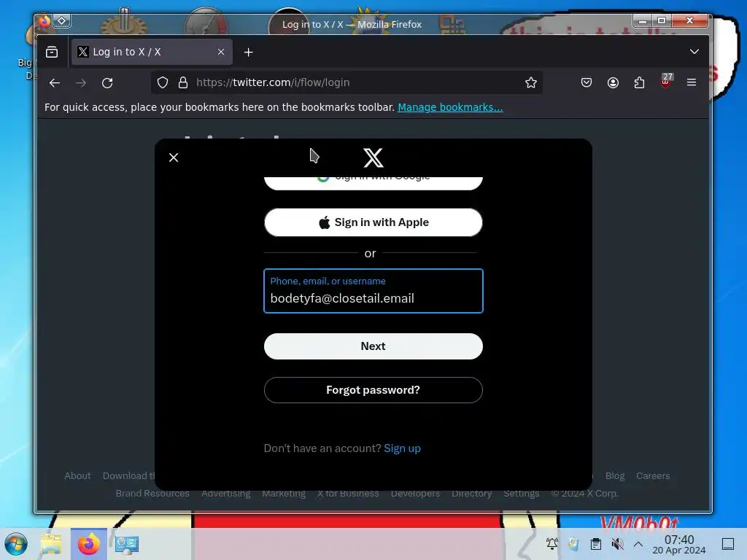Image resolution: width=747 pixels, height=560 pixels.
Task: Close the login dialog with X icon
Action: pos(174,157)
